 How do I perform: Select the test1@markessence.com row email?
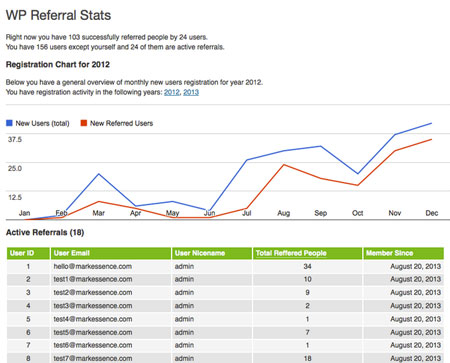(93, 279)
